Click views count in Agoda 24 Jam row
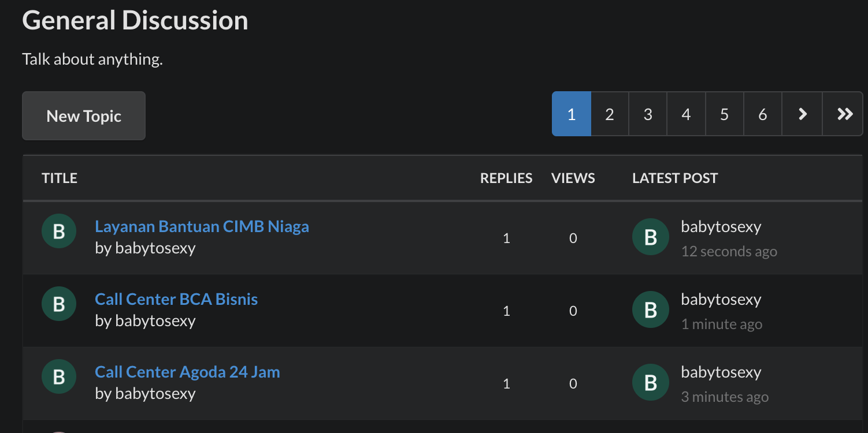The width and height of the screenshot is (868, 433). 573,383
